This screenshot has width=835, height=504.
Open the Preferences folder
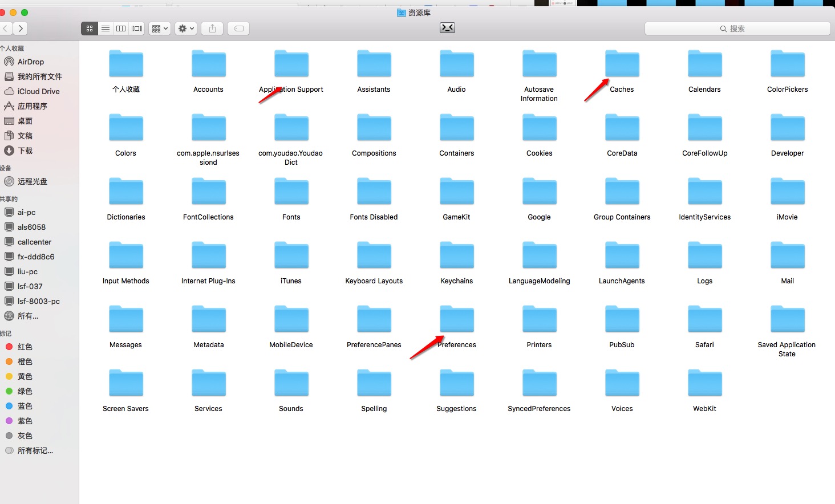[x=456, y=319]
